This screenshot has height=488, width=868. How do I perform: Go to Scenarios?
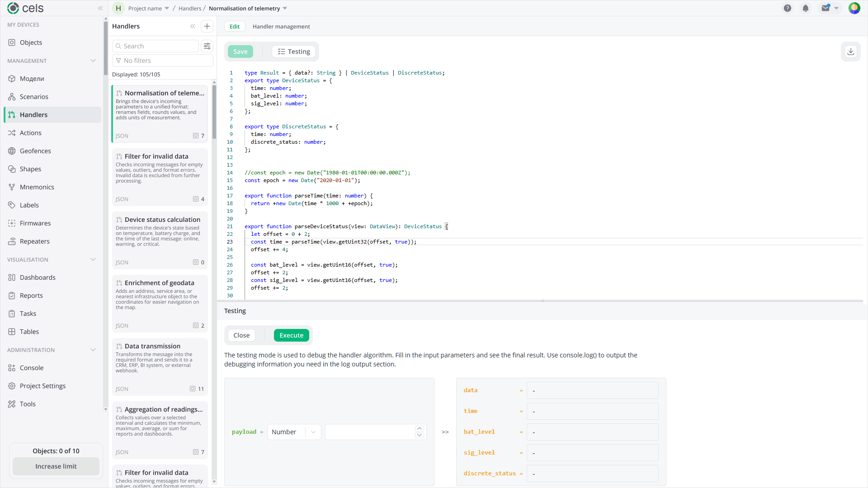[x=52, y=97]
